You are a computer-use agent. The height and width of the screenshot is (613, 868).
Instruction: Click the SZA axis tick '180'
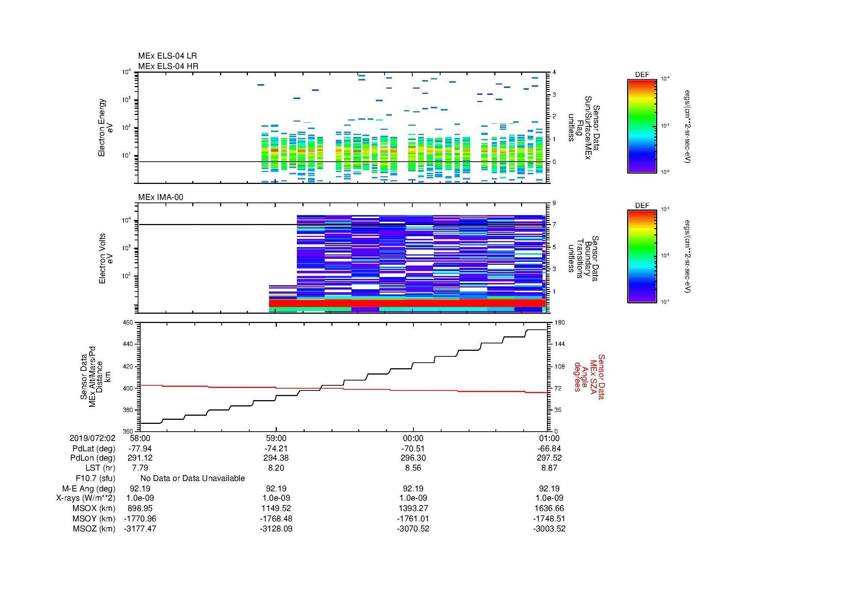pyautogui.click(x=559, y=323)
